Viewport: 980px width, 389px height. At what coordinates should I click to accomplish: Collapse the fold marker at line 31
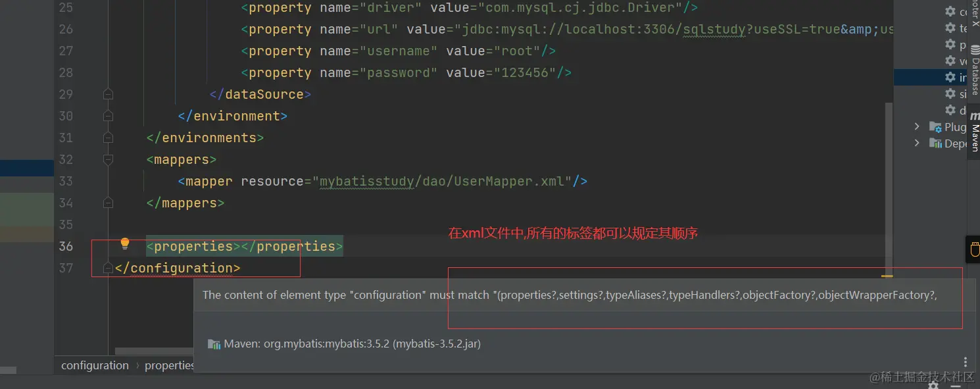point(109,138)
